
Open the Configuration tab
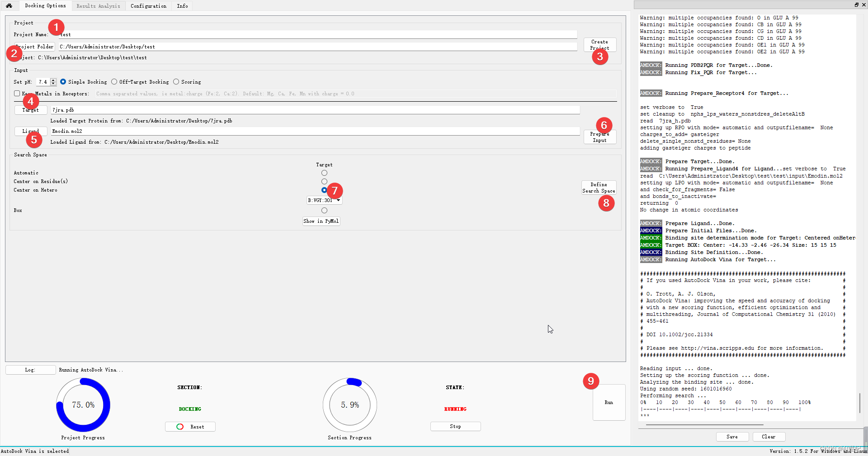coord(148,6)
